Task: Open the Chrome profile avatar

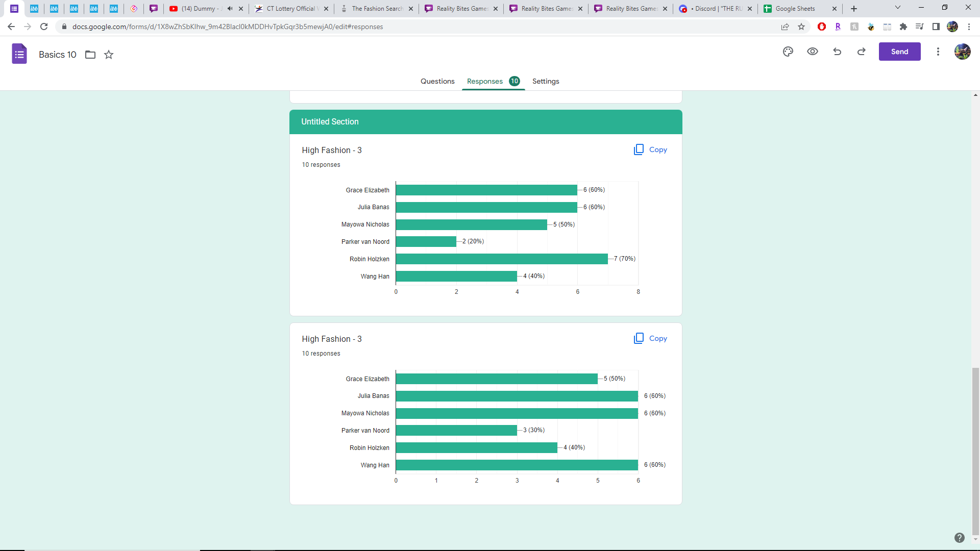Action: 952,27
